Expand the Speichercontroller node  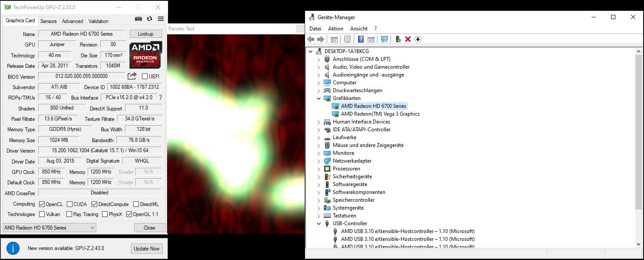tap(319, 200)
